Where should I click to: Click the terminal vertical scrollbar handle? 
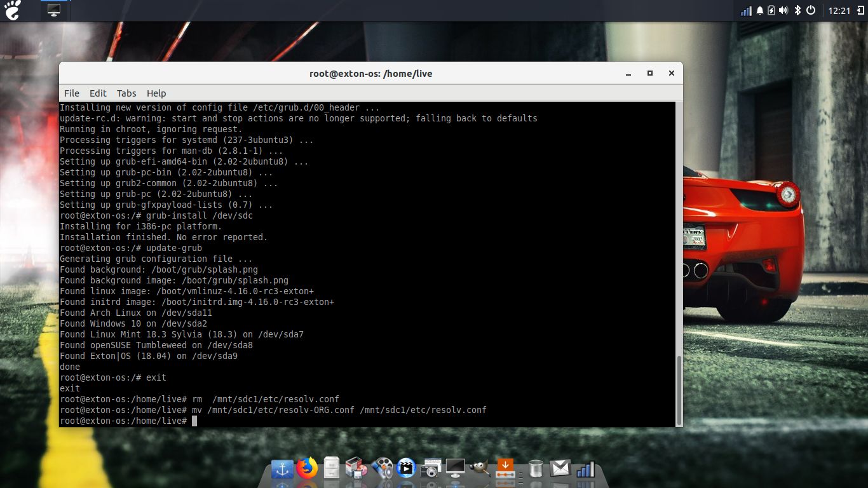coord(679,390)
